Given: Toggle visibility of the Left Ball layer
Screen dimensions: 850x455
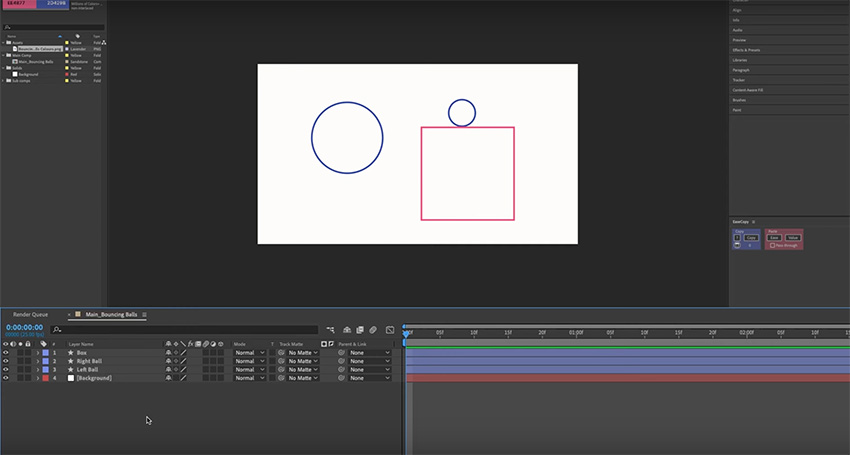Looking at the screenshot, I should [x=6, y=369].
